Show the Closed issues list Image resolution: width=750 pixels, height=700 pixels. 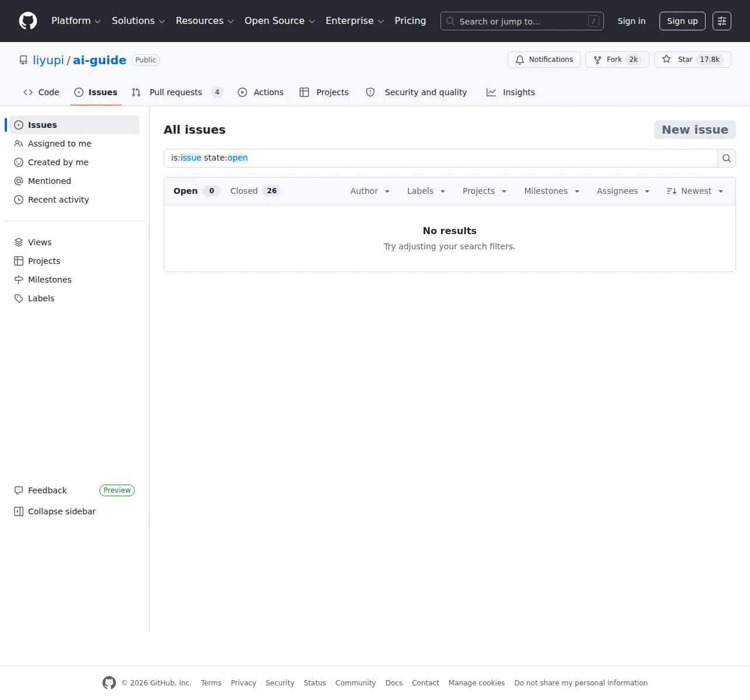tap(255, 191)
